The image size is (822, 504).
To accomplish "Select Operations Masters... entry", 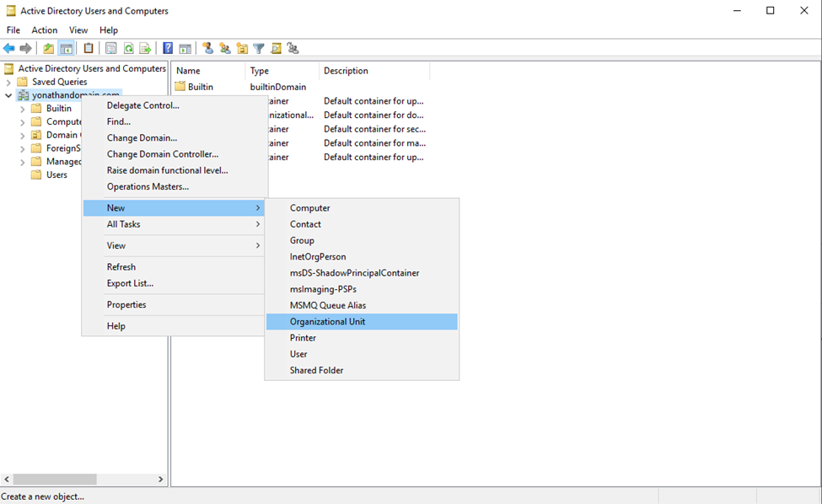I will [174, 186].
